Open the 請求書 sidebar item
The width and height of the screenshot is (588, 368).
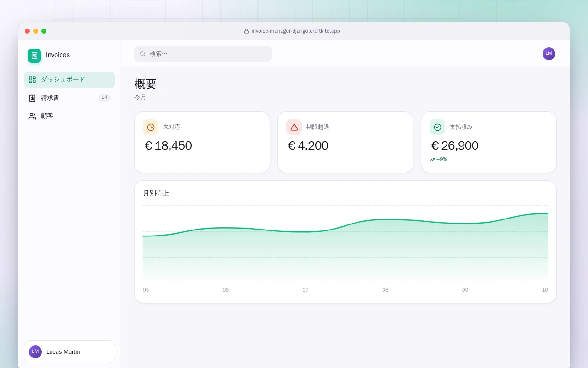[x=69, y=98]
